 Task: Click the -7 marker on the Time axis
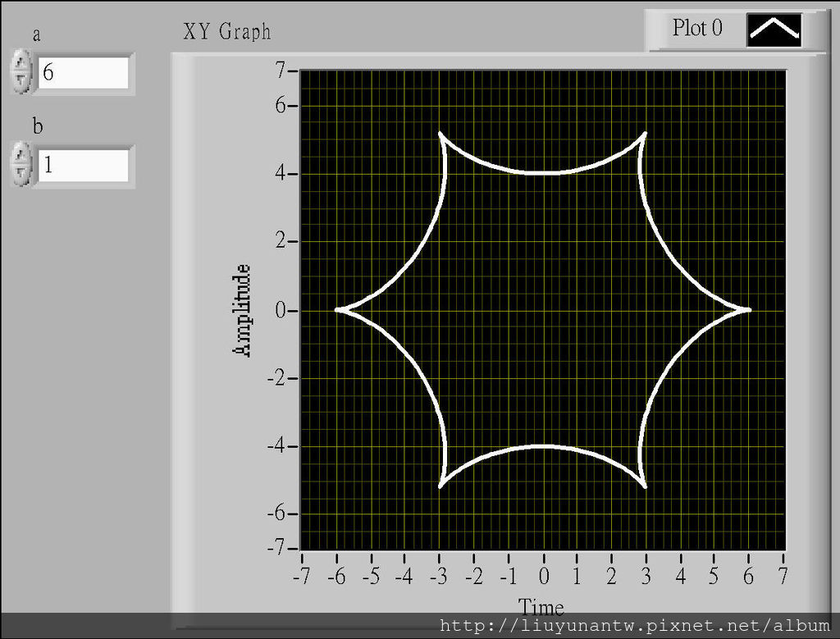[x=301, y=577]
